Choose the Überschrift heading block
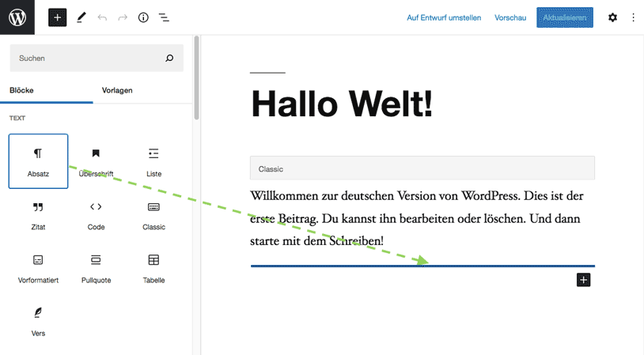Screen dimensions: 644x355 click(96, 161)
